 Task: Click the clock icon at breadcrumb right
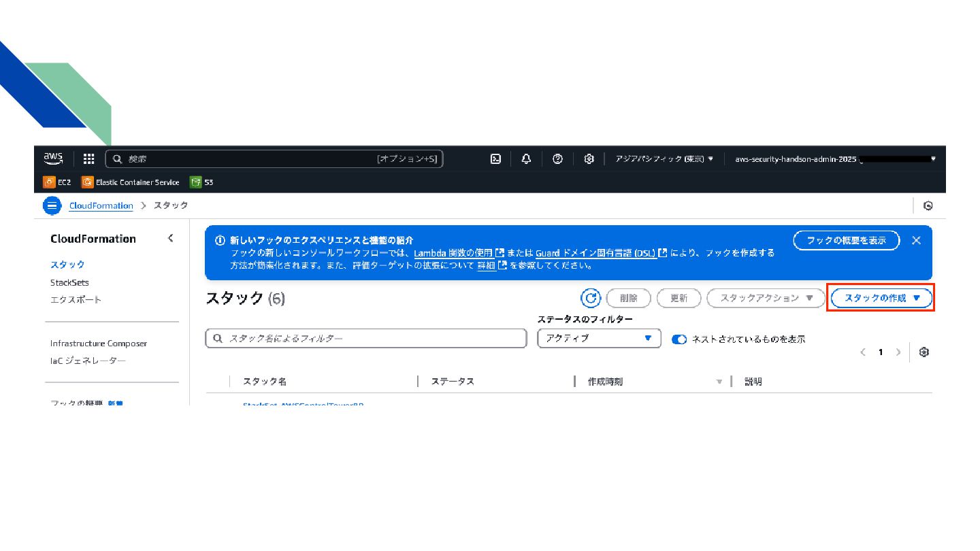click(928, 205)
